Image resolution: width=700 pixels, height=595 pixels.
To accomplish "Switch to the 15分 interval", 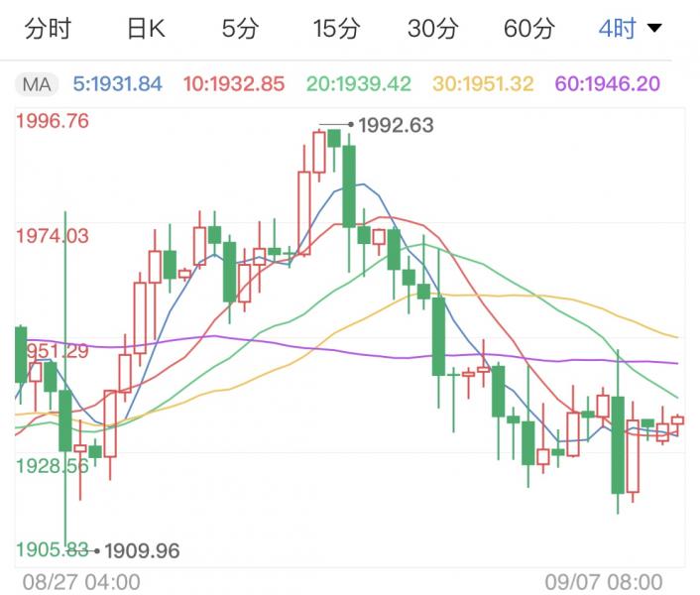I will 335,29.
